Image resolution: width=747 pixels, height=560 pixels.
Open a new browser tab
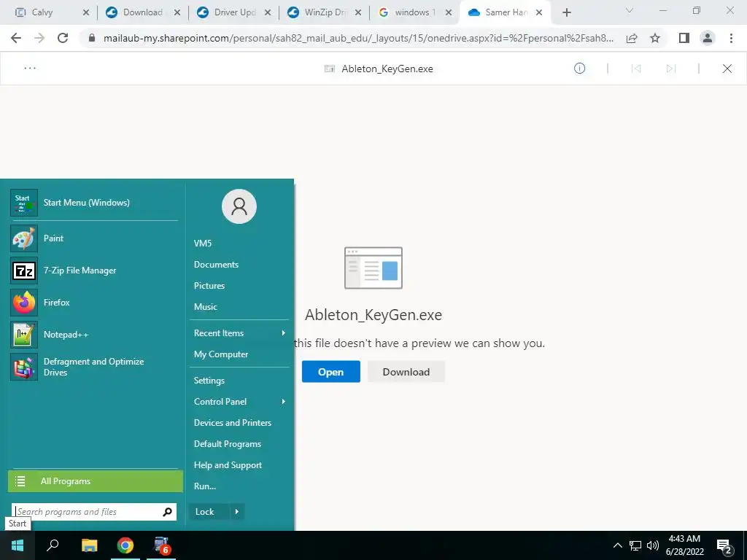point(566,12)
